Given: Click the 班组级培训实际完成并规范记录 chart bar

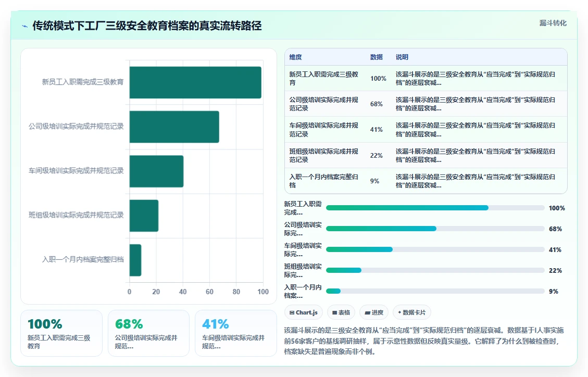Looking at the screenshot, I should point(144,216).
